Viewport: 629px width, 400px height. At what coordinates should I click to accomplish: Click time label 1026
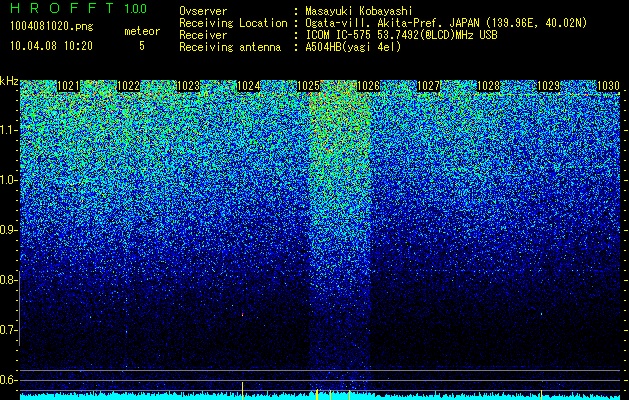tap(368, 86)
